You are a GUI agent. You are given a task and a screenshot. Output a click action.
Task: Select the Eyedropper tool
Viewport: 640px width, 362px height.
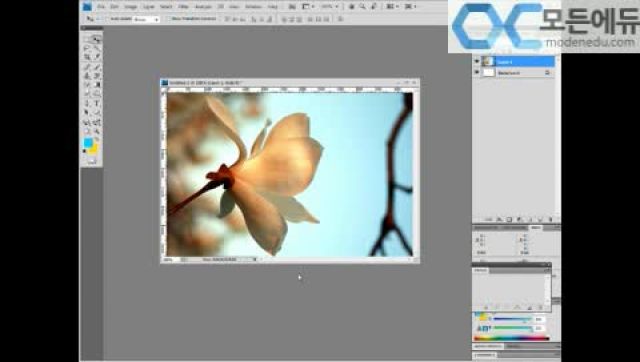pyautogui.click(x=96, y=57)
